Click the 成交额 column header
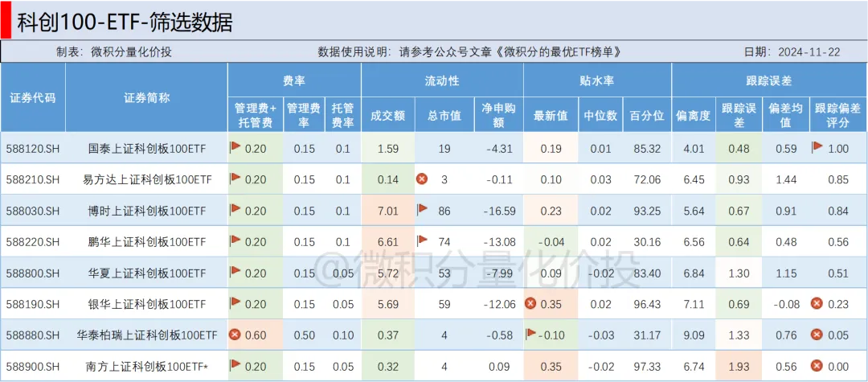The width and height of the screenshot is (868, 382). (x=387, y=115)
